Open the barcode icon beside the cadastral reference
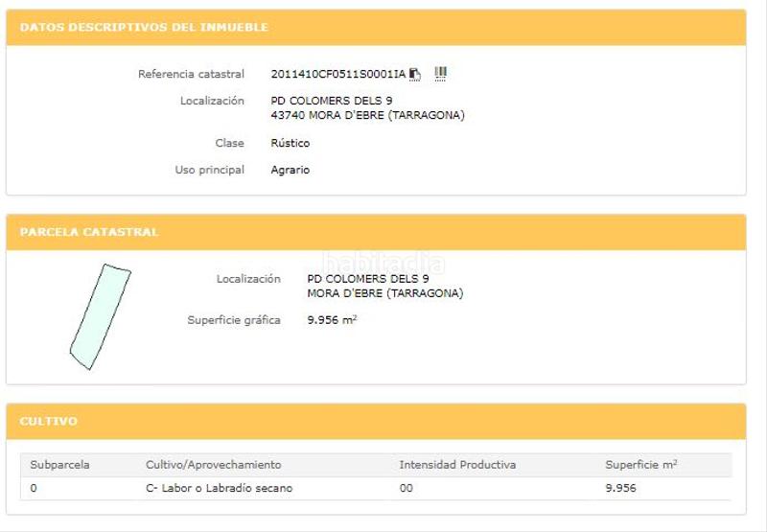Image resolution: width=767 pixels, height=532 pixels. tap(440, 74)
